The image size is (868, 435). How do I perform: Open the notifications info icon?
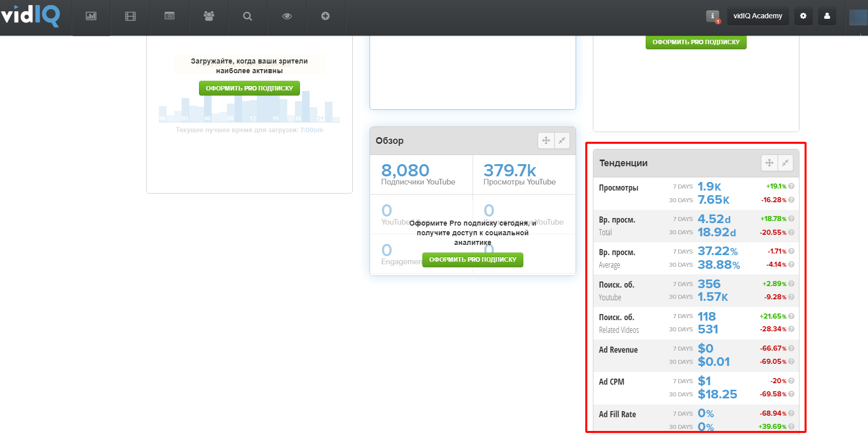coord(713,16)
